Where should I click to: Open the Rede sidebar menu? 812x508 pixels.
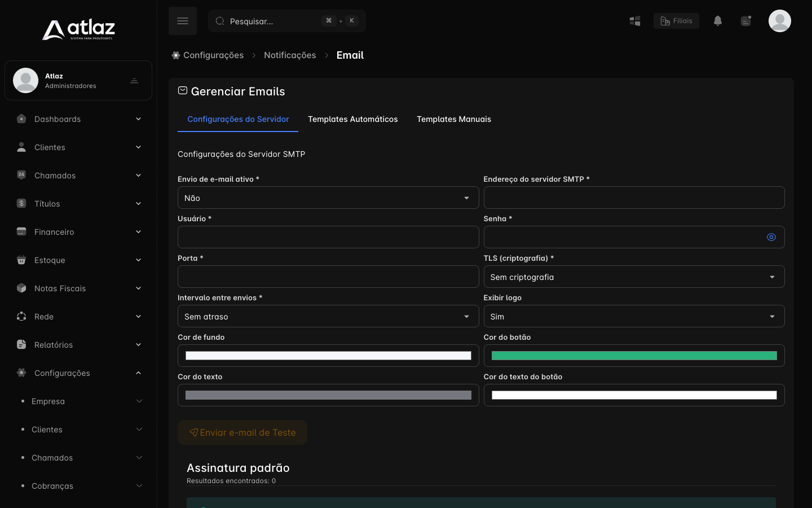(x=78, y=316)
